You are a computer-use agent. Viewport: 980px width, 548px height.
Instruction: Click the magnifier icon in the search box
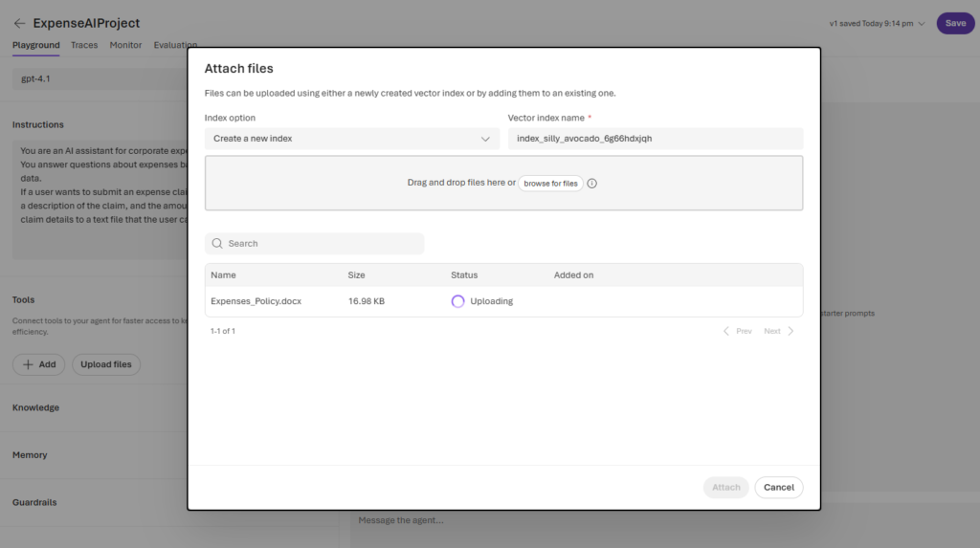217,244
